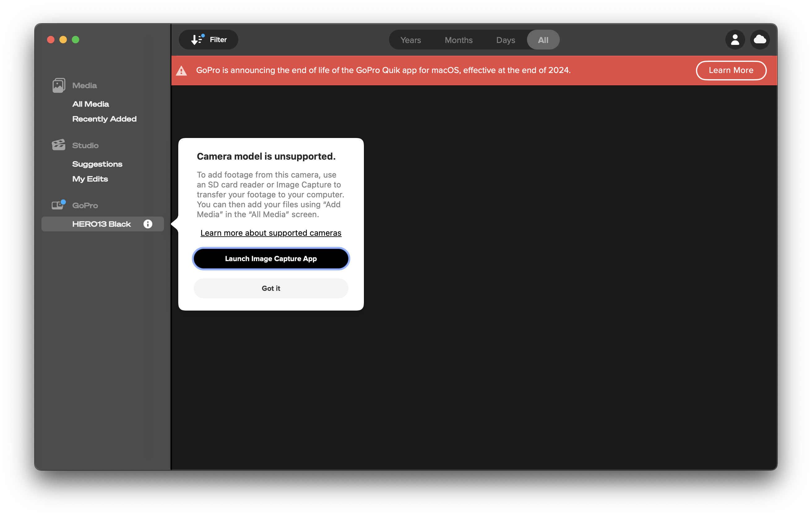Screen dimensions: 812x516
Task: Switch view to Months
Action: [x=458, y=40]
